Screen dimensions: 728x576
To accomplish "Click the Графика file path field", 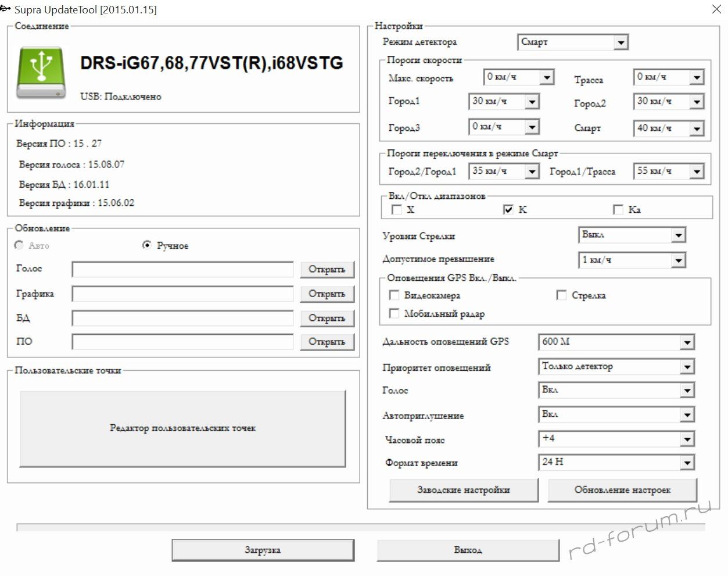I will 183,294.
